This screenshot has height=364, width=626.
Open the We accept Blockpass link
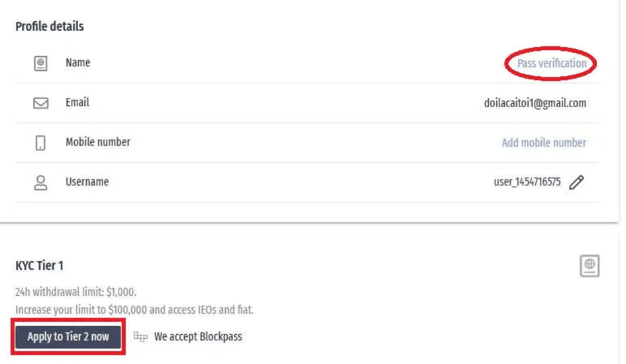198,337
